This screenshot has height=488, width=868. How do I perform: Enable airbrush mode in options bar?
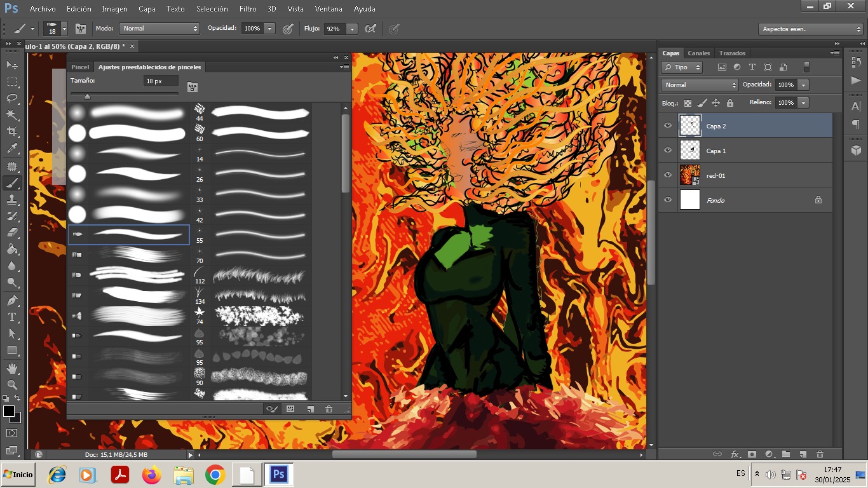370,29
